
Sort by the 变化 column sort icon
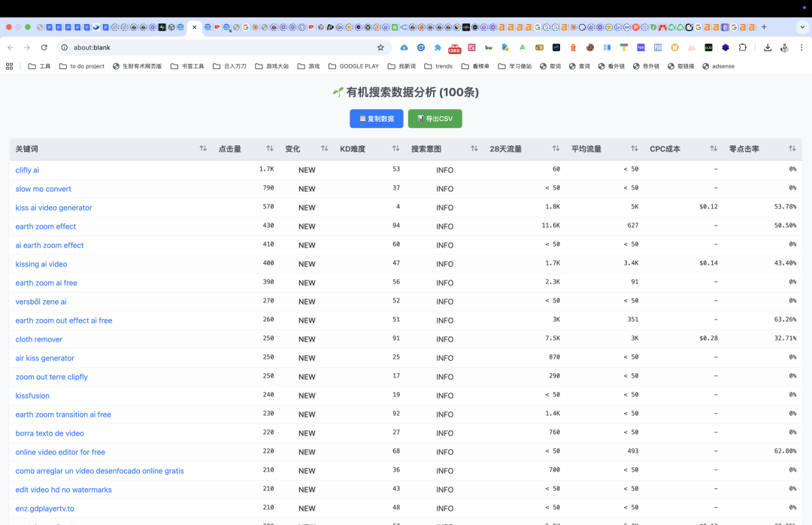coord(325,149)
